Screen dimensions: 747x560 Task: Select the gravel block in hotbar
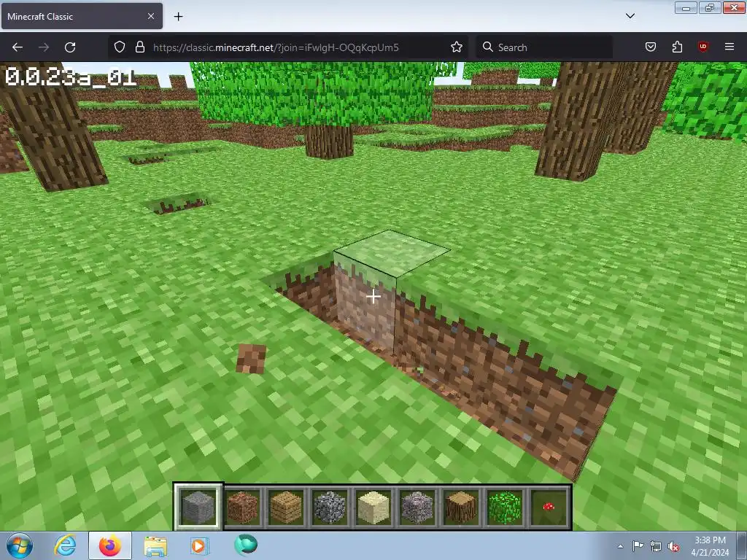[417, 507]
